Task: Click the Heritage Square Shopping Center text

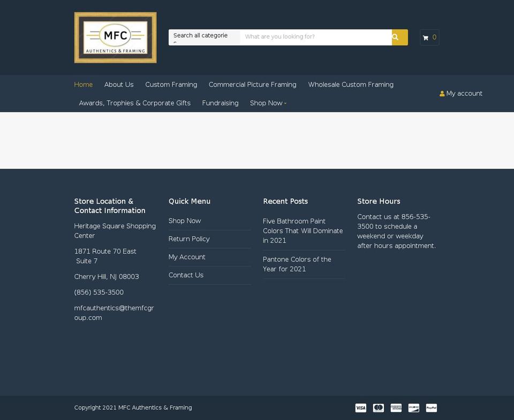Action: 115,231
